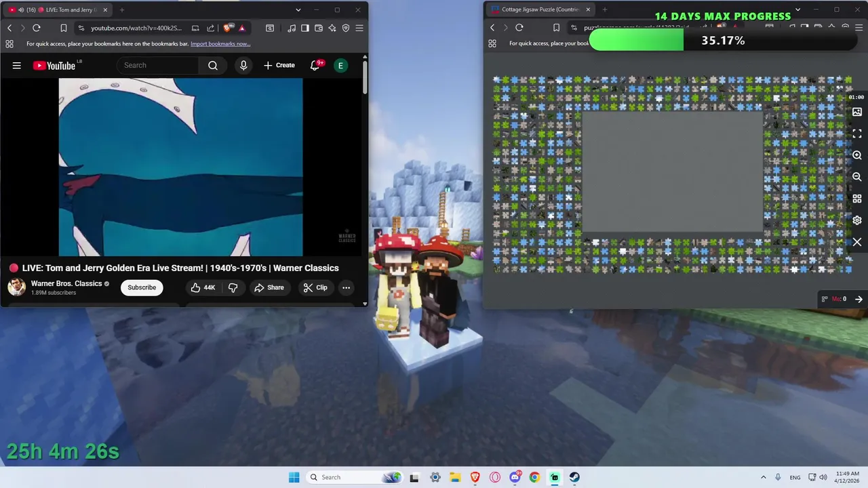Open Steam from the taskbar
This screenshot has width=868, height=488.
574,477
